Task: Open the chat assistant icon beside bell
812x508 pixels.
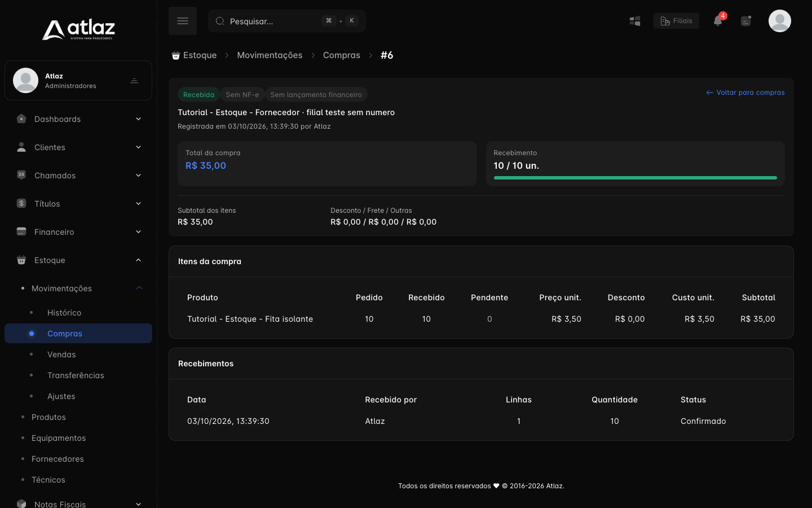Action: [746, 21]
